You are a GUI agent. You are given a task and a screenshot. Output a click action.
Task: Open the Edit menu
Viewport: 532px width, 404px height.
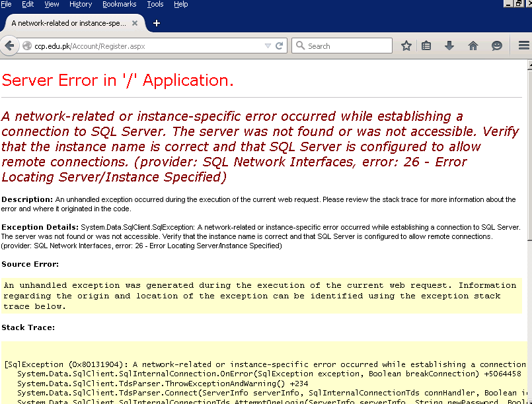pyautogui.click(x=28, y=4)
